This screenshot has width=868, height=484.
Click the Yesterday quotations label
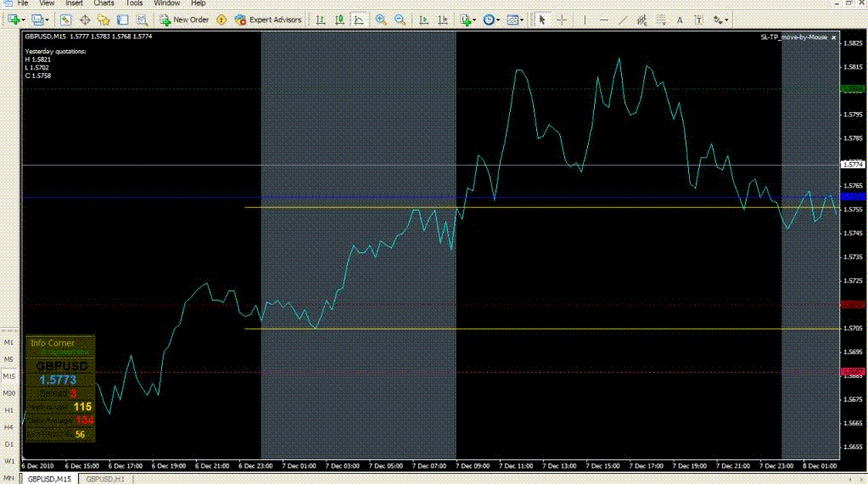pyautogui.click(x=55, y=51)
